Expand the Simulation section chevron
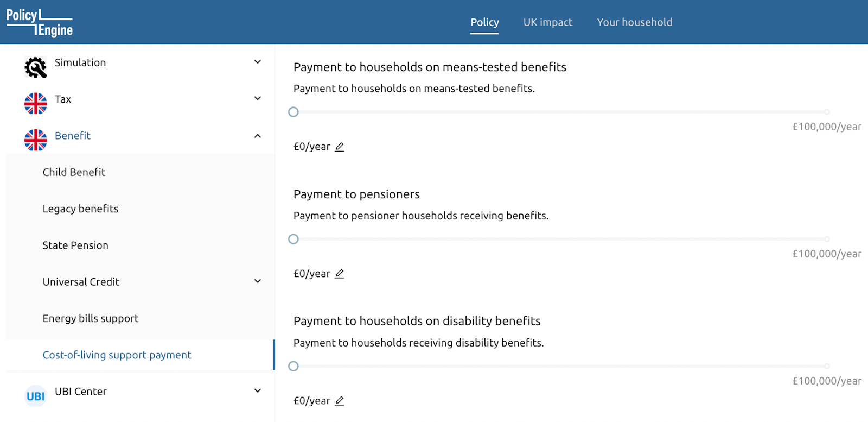The image size is (868, 422). [x=258, y=62]
